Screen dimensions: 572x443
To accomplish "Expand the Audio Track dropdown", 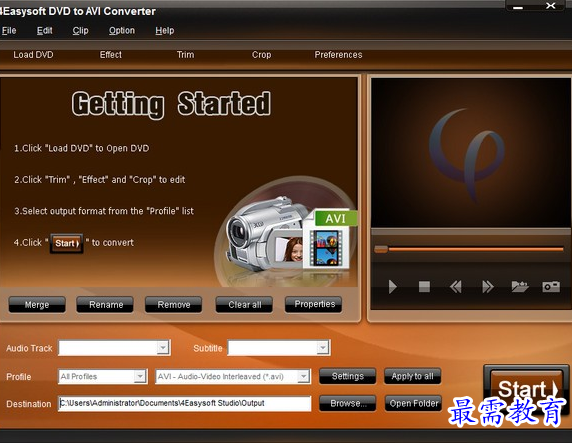I will [x=163, y=348].
